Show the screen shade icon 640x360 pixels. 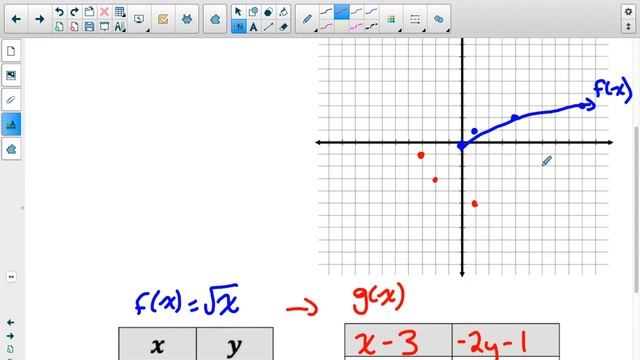104,27
